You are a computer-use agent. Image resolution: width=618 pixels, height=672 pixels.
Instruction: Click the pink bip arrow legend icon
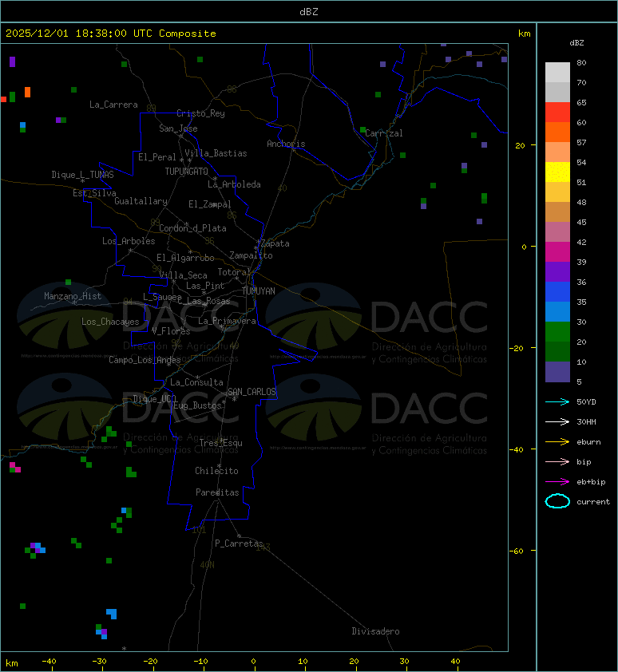point(557,461)
